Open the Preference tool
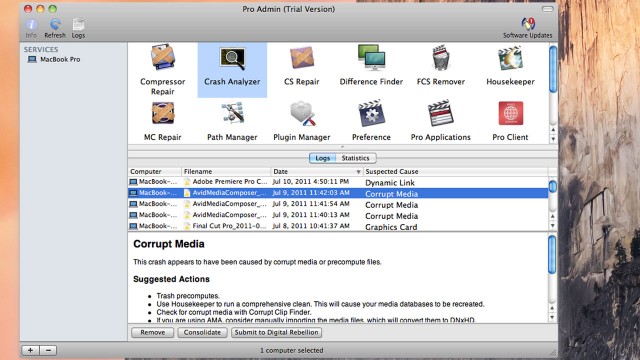Image resolution: width=640 pixels, height=360 pixels. [x=371, y=121]
